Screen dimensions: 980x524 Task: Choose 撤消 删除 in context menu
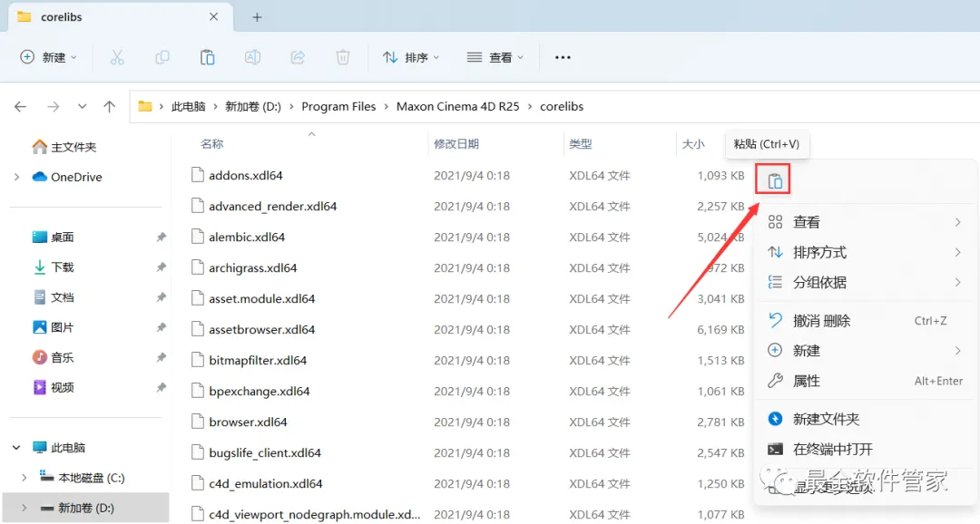tap(865, 321)
